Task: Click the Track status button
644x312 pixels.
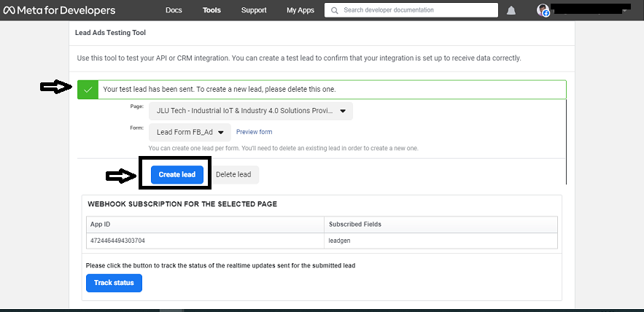Action: pos(114,283)
